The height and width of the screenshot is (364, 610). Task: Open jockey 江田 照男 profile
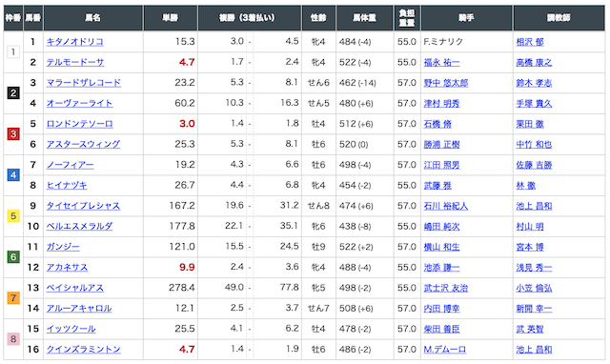[x=441, y=165]
